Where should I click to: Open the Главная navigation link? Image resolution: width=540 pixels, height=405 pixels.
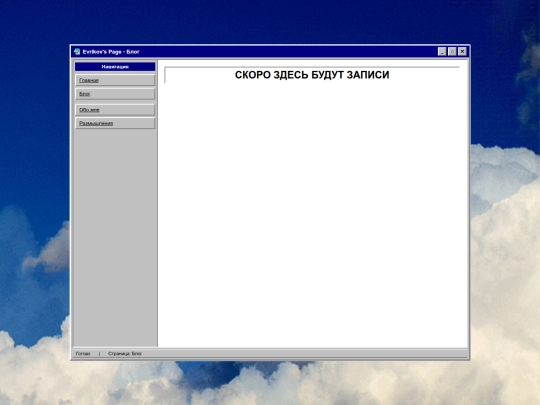[115, 80]
